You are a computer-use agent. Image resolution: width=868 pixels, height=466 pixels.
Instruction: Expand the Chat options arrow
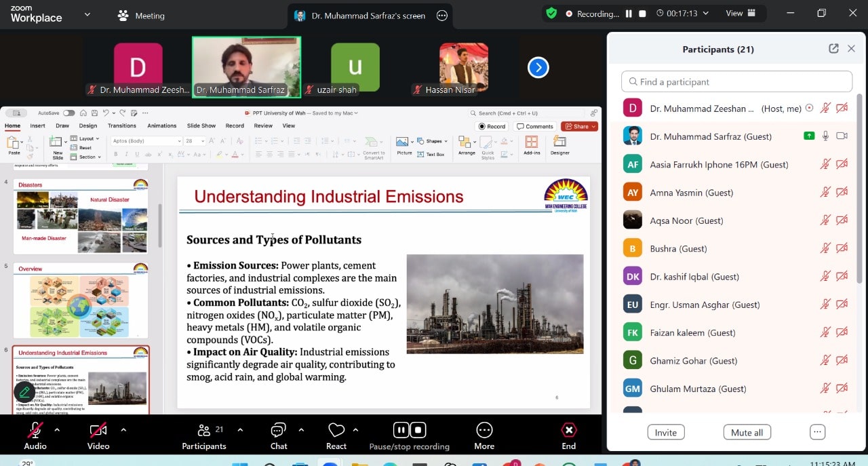click(301, 429)
